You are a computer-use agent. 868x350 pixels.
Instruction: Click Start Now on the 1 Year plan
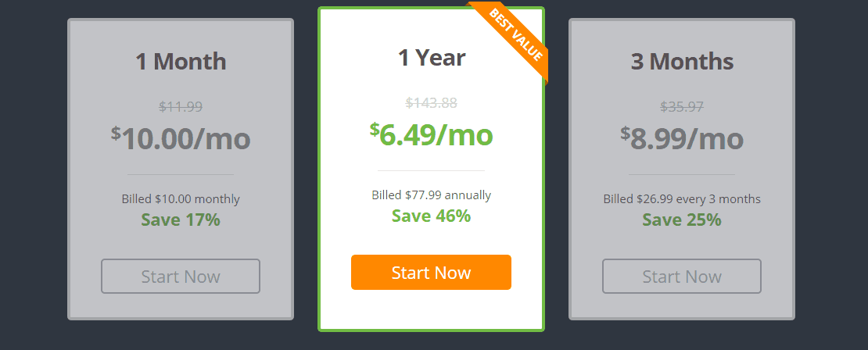click(x=431, y=272)
